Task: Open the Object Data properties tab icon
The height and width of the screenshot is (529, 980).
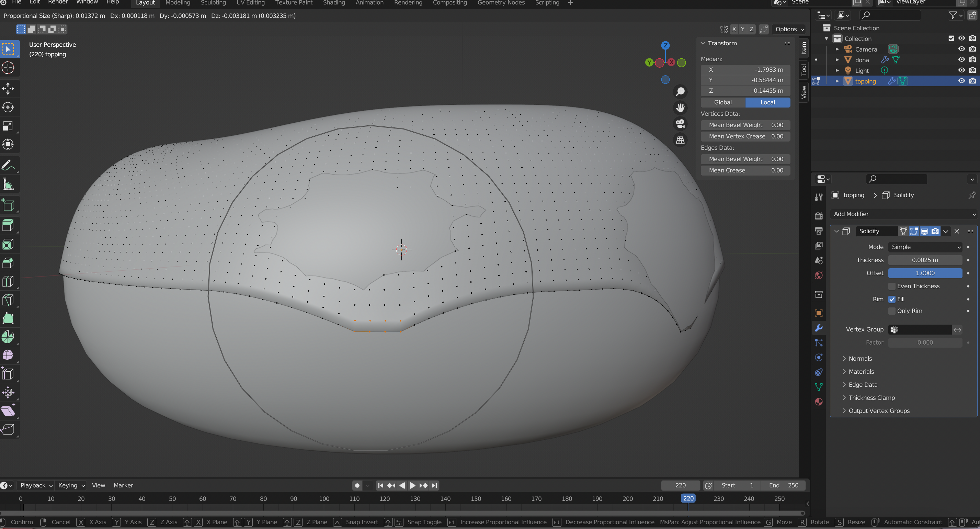Action: (x=819, y=387)
